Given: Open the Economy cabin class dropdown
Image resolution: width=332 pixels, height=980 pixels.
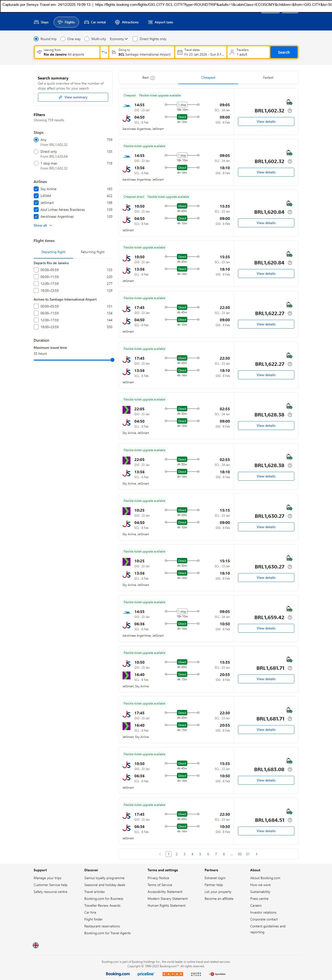Looking at the screenshot, I should (x=118, y=39).
